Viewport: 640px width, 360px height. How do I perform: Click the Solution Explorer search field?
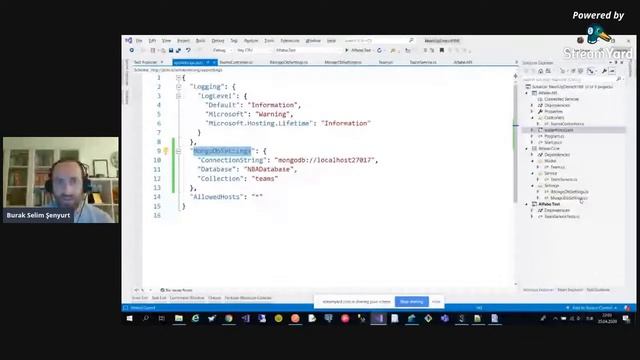[x=572, y=79]
